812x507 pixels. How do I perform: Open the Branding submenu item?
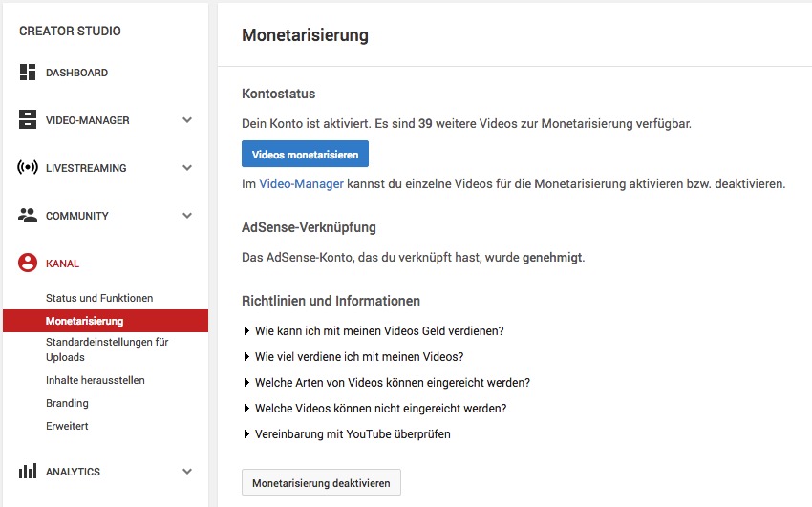tap(67, 403)
